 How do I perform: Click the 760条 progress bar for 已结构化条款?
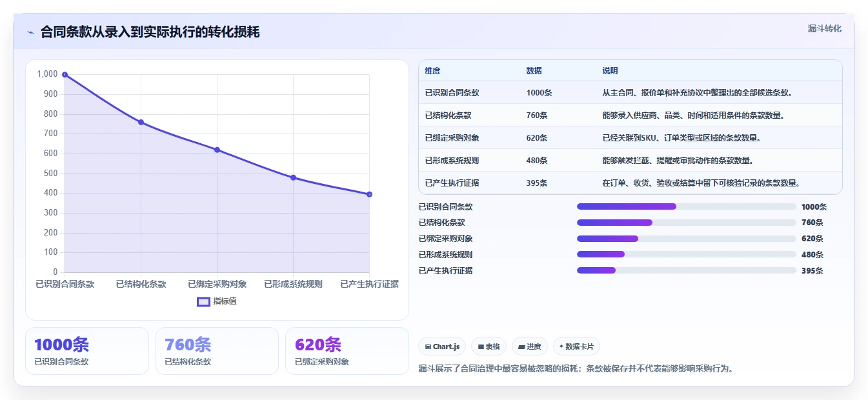[x=686, y=223]
